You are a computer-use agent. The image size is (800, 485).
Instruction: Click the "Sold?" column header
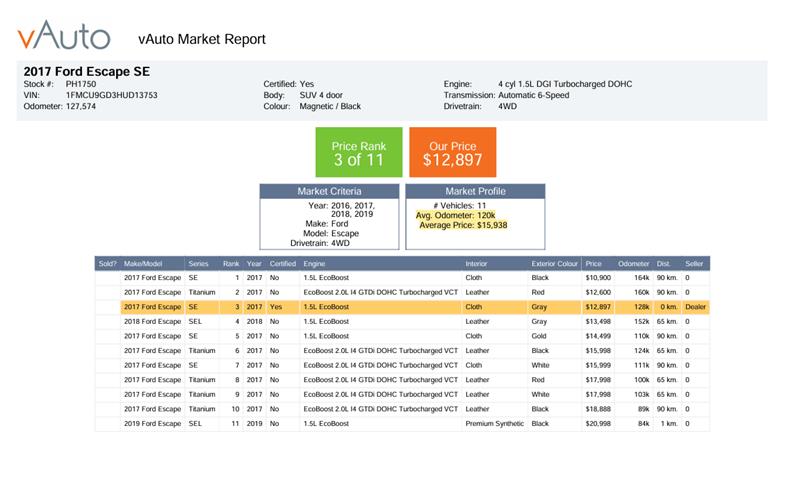(108, 264)
